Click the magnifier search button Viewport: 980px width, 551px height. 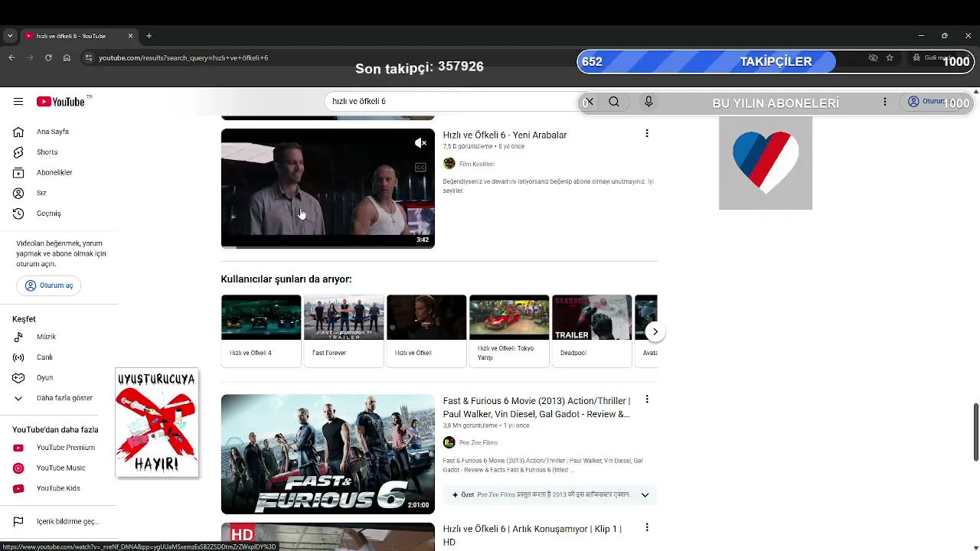pyautogui.click(x=614, y=102)
